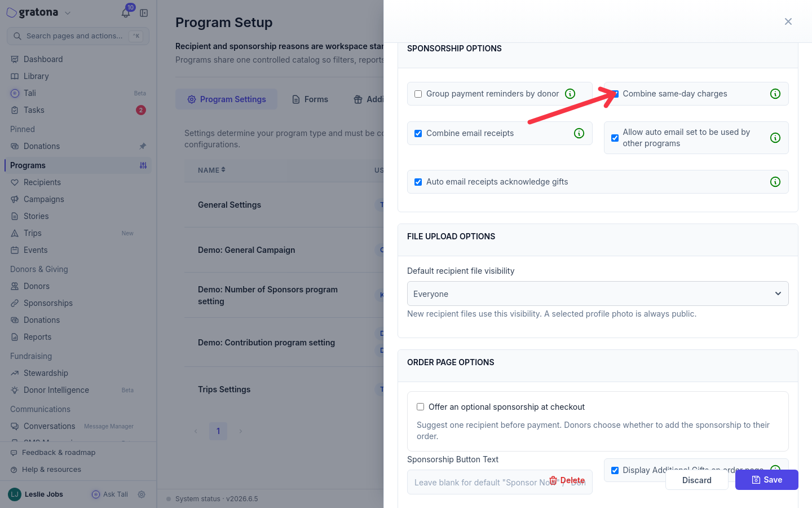The width and height of the screenshot is (812, 508).
Task: Check Offer an optional sponsorship at checkout
Action: pyautogui.click(x=421, y=407)
